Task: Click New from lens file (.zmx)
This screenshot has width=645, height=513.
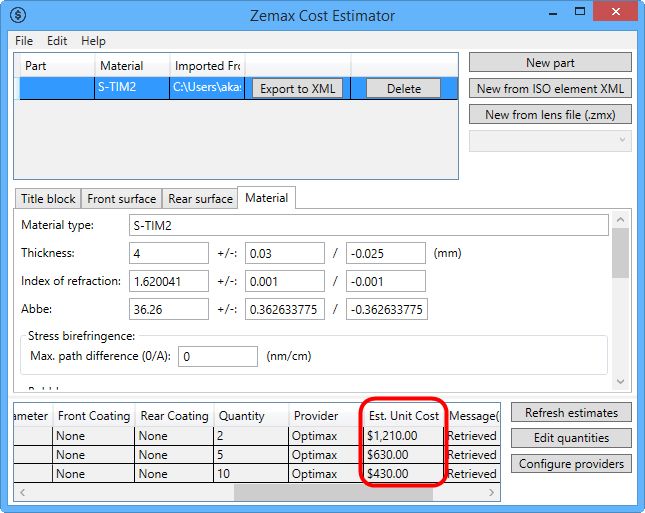Action: coord(550,115)
